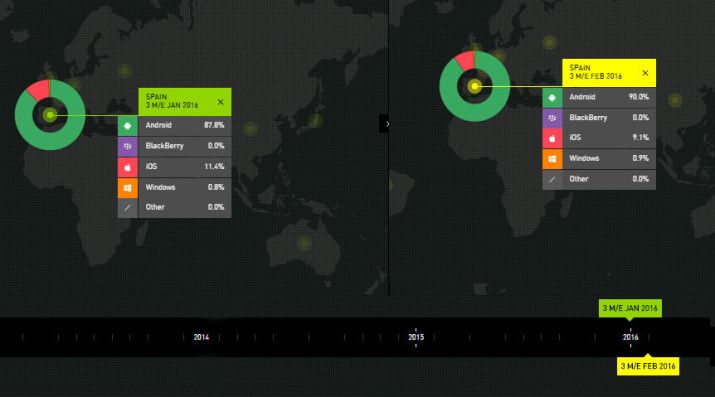Click Android icon in Jan 2016 panel

tap(128, 125)
